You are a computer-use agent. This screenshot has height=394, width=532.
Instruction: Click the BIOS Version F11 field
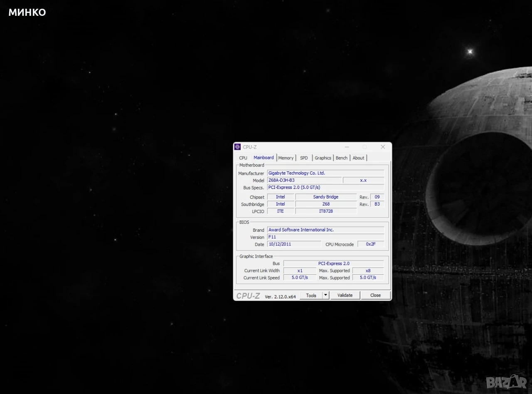point(325,237)
